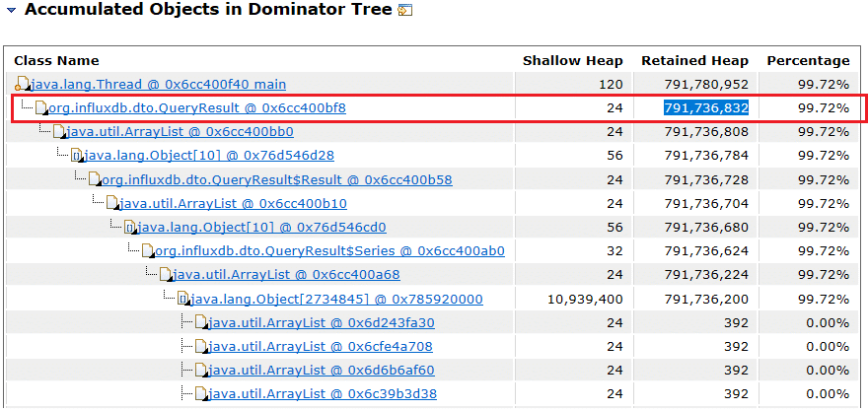
Task: Click the icon beside ArrayList @ 0x6cc400bb0
Action: (58, 132)
